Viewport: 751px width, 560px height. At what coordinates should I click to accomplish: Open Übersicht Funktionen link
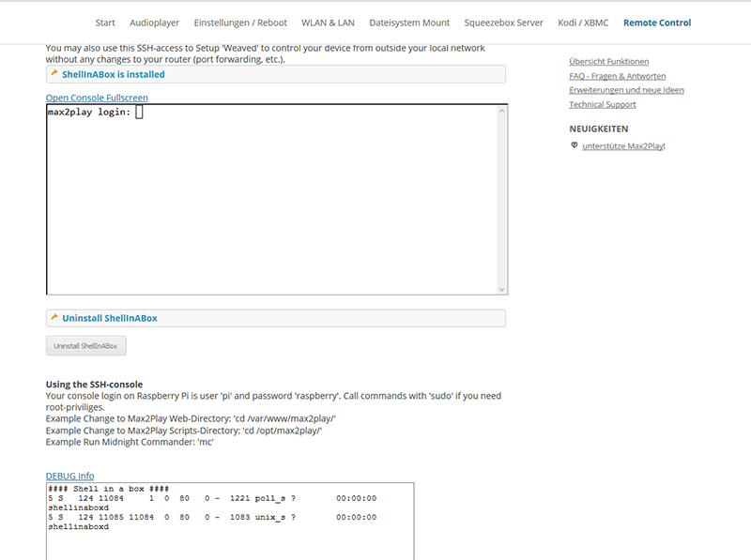tap(608, 61)
